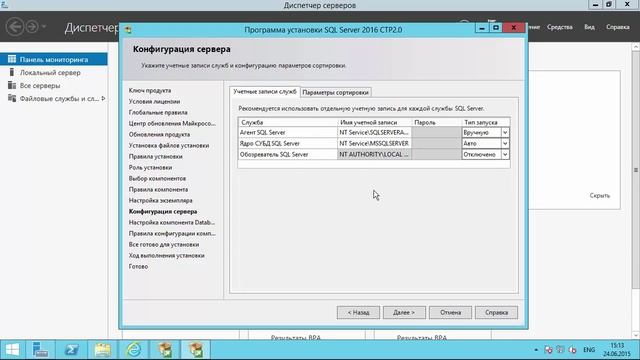Image resolution: width=640 pixels, height=360 pixels.
Task: Open the Справка menu in Server Manager
Action: tap(618, 27)
